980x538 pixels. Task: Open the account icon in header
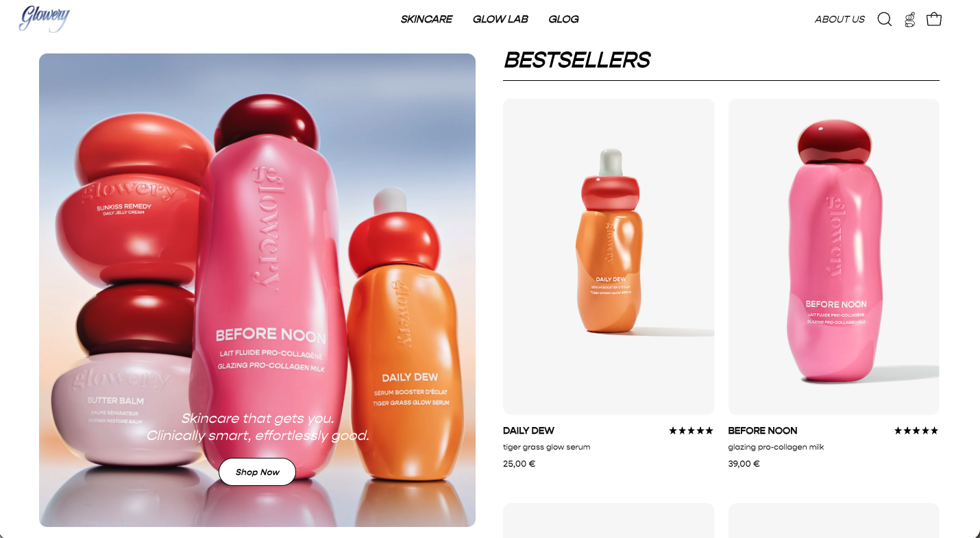[910, 19]
